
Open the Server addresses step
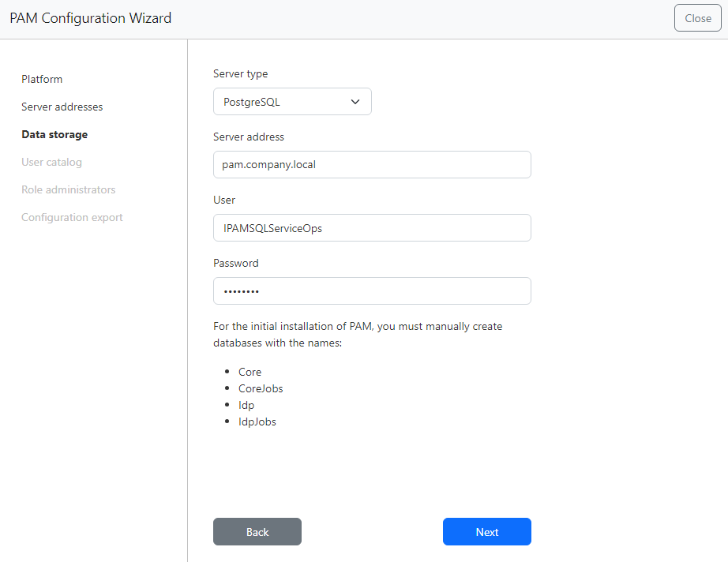coord(62,107)
